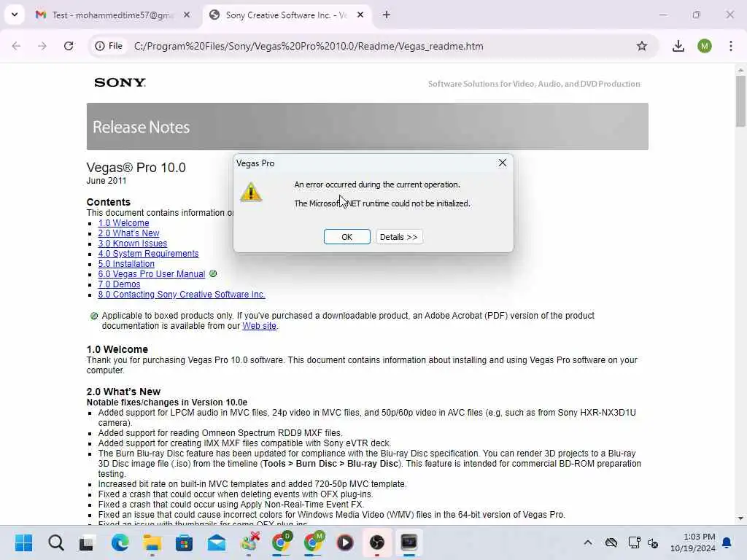Show hidden system tray icons
The image size is (747, 560).
[x=588, y=542]
